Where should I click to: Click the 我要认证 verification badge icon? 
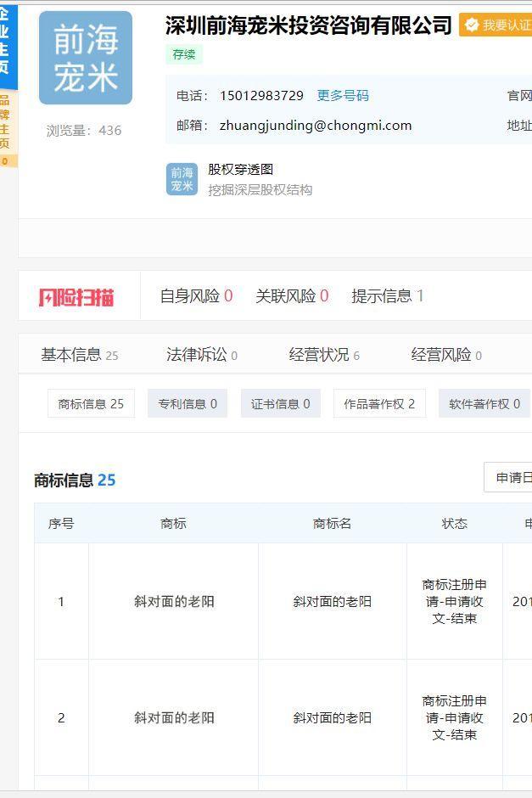(x=472, y=25)
